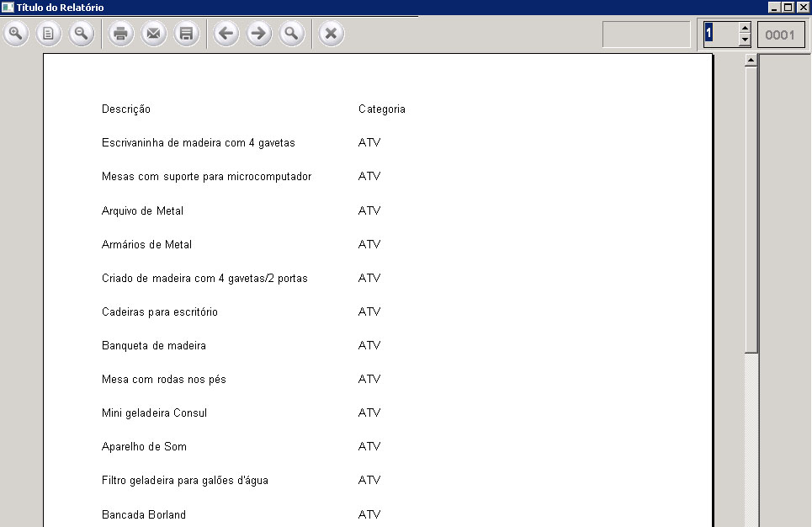Click the 0001 total pages box

pos(781,35)
